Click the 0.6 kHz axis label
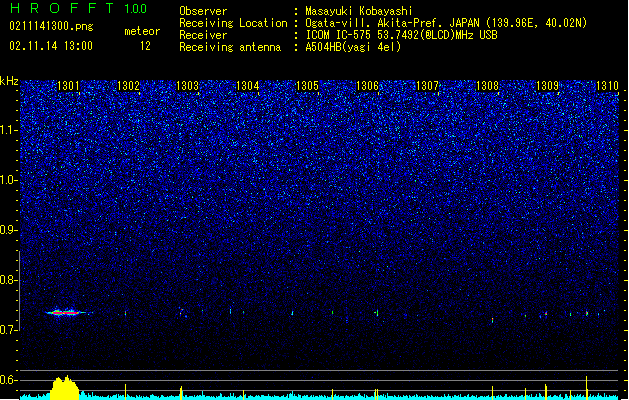The image size is (629, 400). tap(8, 380)
